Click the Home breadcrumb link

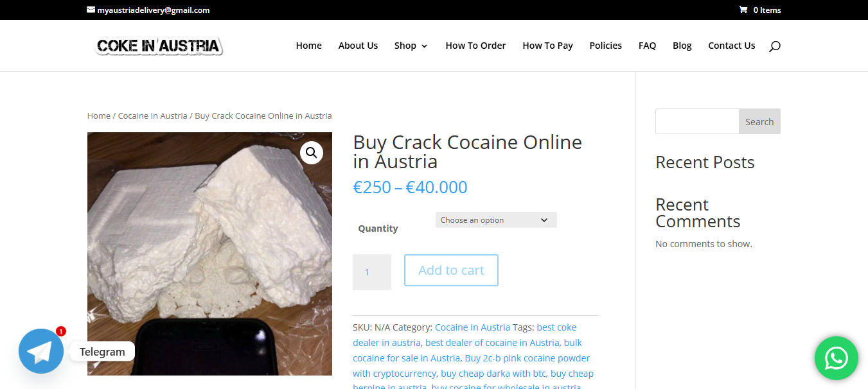(99, 116)
